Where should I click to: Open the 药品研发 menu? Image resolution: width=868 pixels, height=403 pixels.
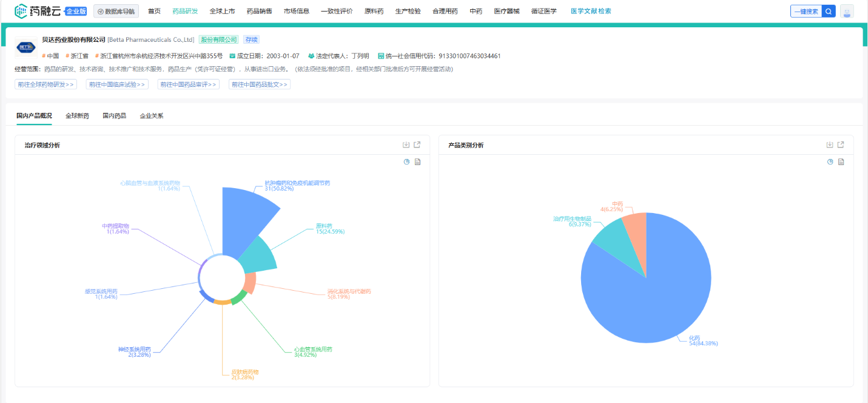click(185, 11)
